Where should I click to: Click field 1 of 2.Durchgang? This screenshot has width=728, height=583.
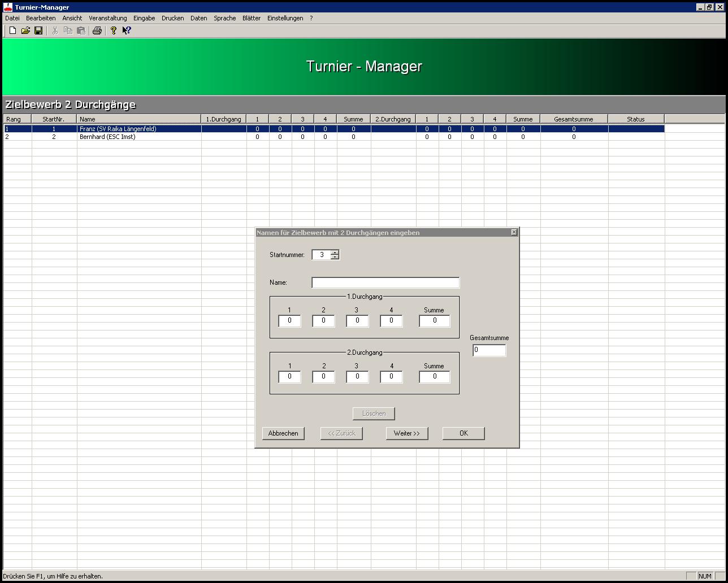tap(289, 377)
